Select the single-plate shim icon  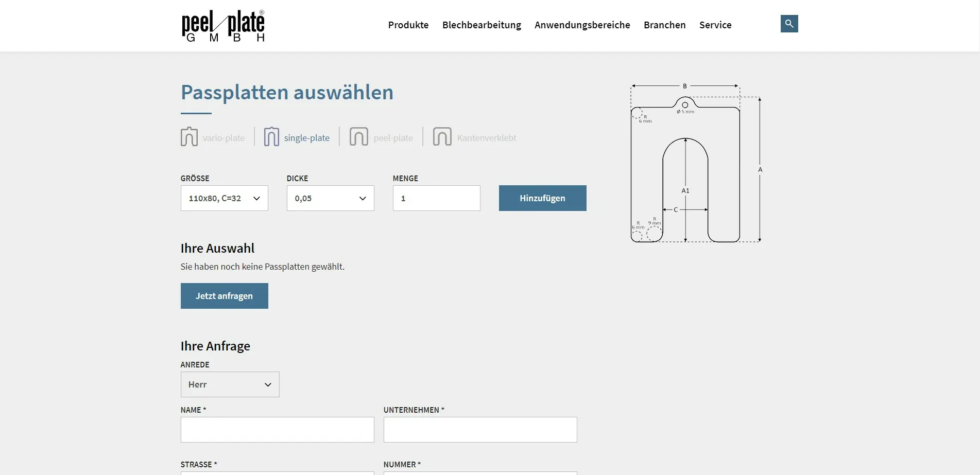pos(271,137)
